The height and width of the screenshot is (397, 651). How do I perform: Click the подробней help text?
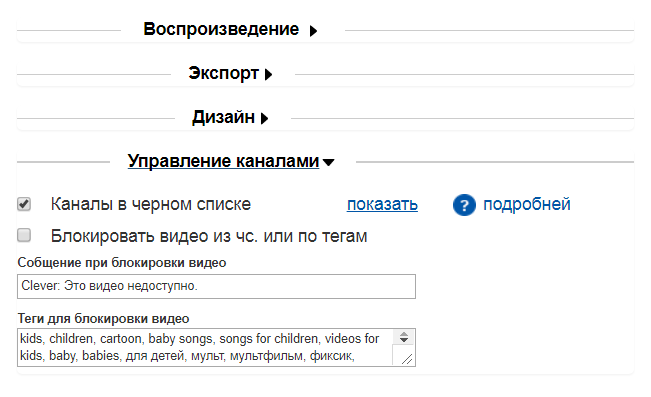527,204
